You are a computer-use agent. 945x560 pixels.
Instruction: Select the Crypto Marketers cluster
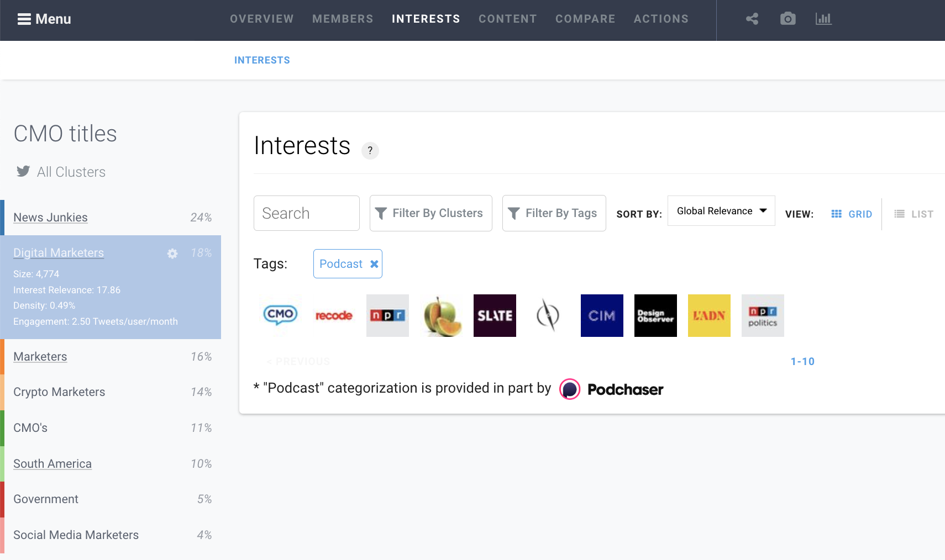click(59, 392)
